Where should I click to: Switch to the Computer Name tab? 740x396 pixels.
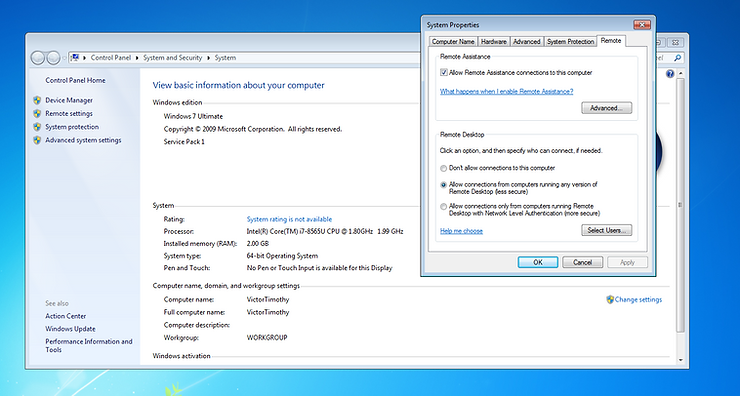[x=453, y=42]
